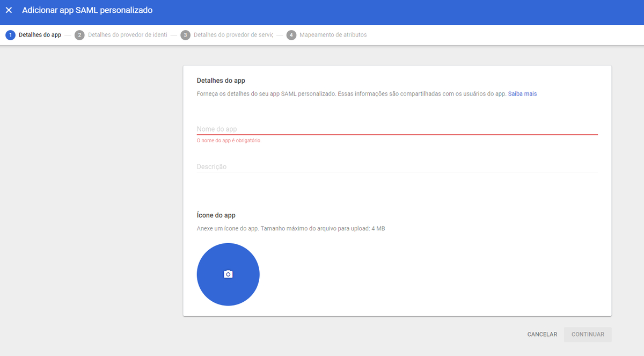This screenshot has height=356, width=644.
Task: Click the Adicionar app SAML personalizado title
Action: [87, 10]
